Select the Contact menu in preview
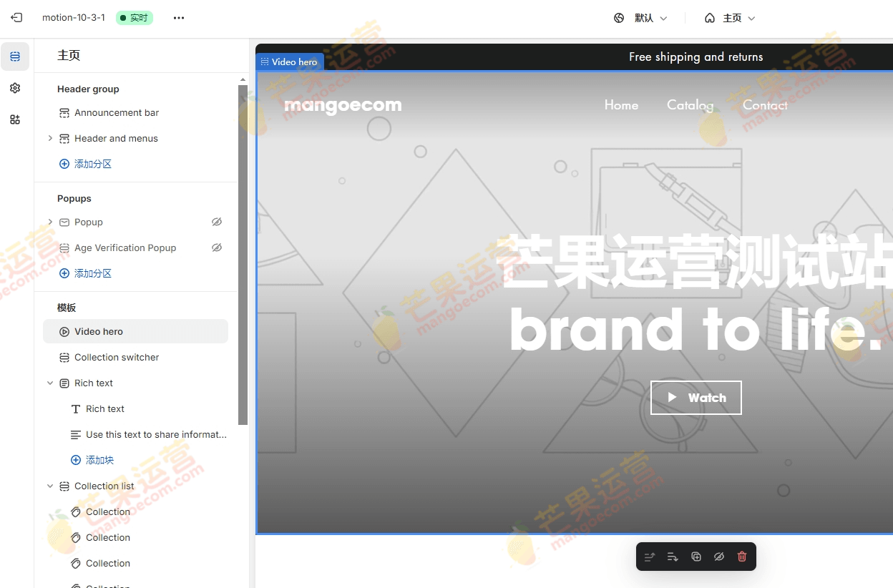This screenshot has height=588, width=893. coord(765,105)
